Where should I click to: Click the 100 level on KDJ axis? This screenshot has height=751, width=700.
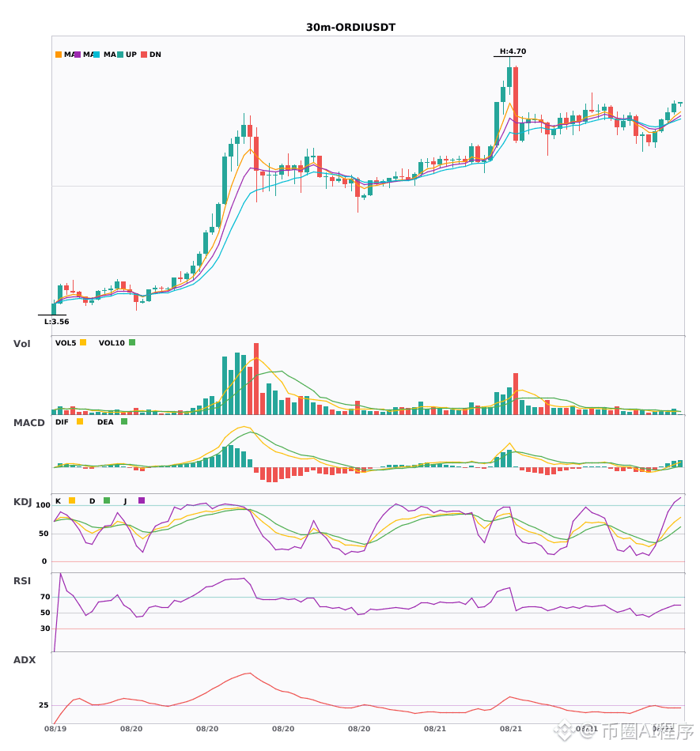click(x=43, y=505)
